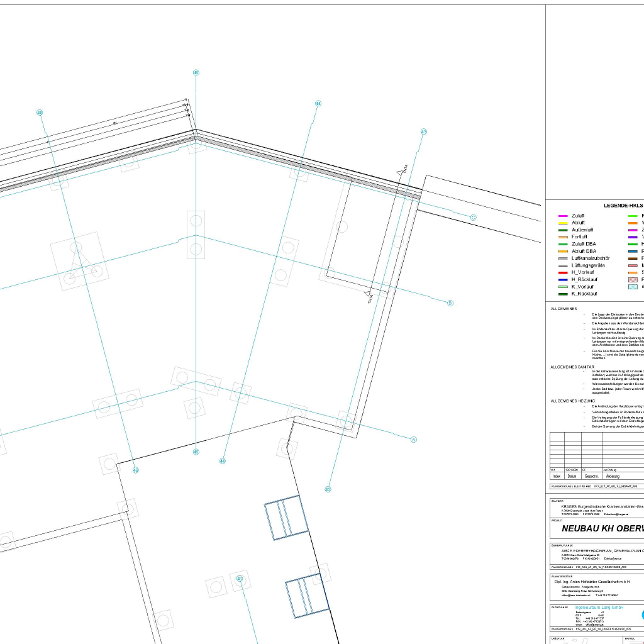
Task: Click the Datum column header cell
Action: click(572, 476)
